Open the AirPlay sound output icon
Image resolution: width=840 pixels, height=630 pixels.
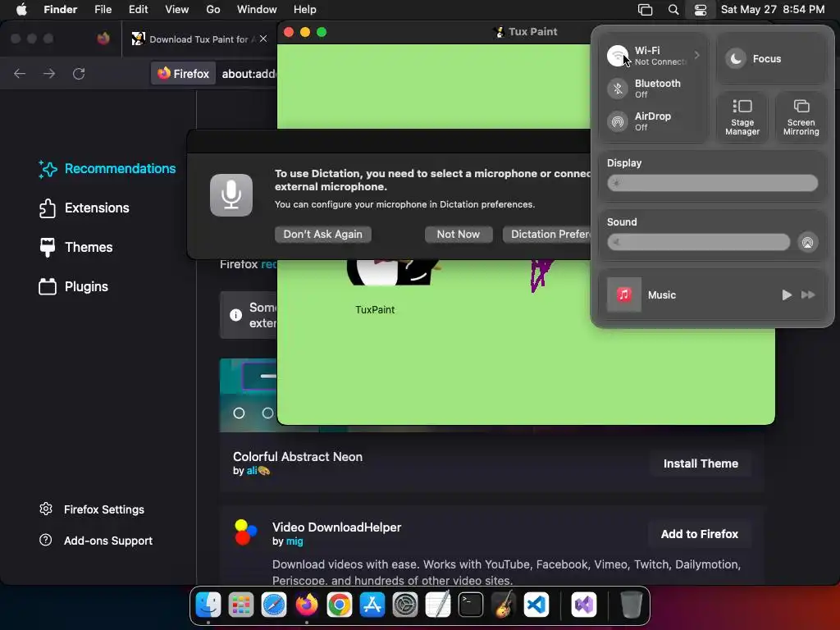(807, 242)
